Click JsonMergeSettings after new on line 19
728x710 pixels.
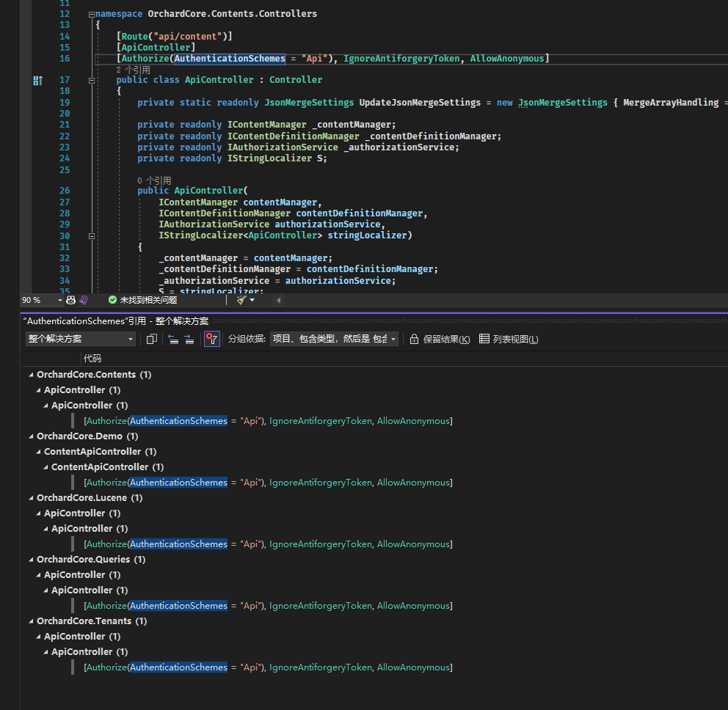[x=563, y=103]
